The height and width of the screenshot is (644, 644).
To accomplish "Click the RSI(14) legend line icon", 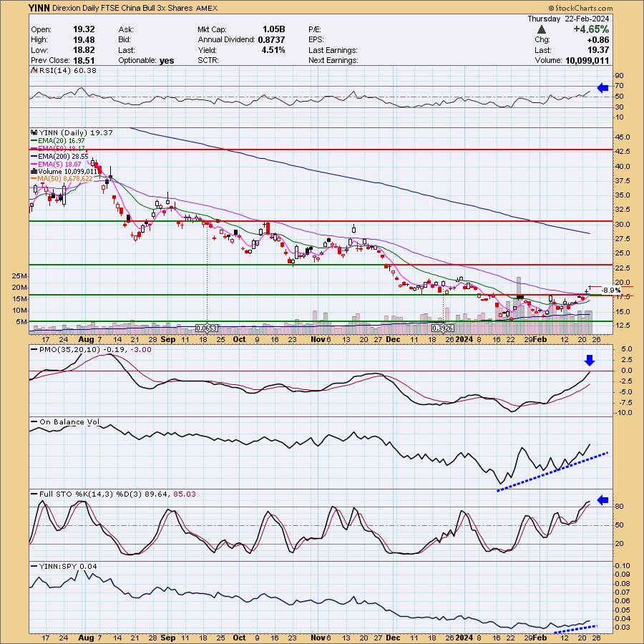I will (x=34, y=71).
